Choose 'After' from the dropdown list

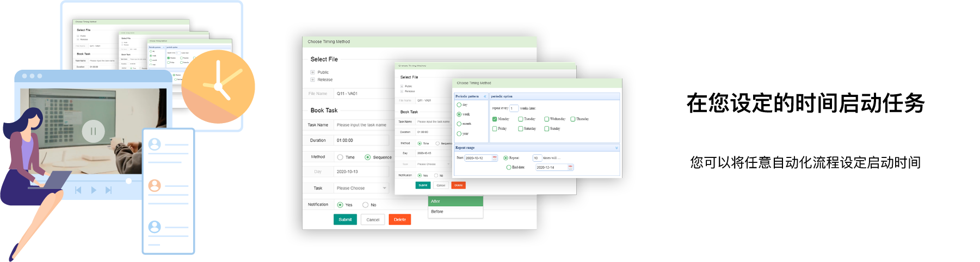[455, 201]
